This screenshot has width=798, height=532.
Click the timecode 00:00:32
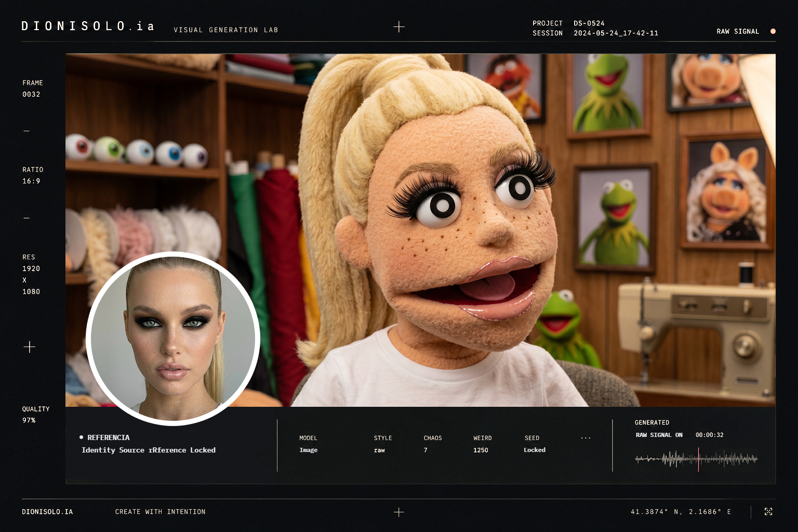pos(710,435)
